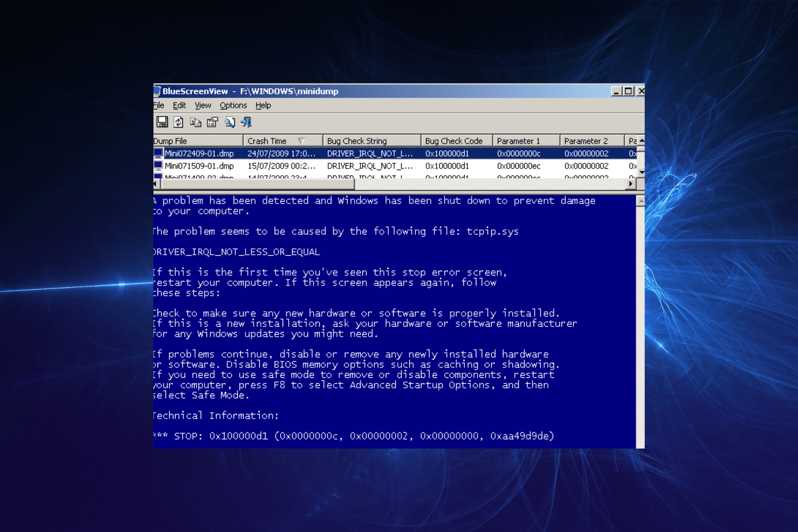
Task: Click the Save floppy disk toolbar icon
Action: 162,122
